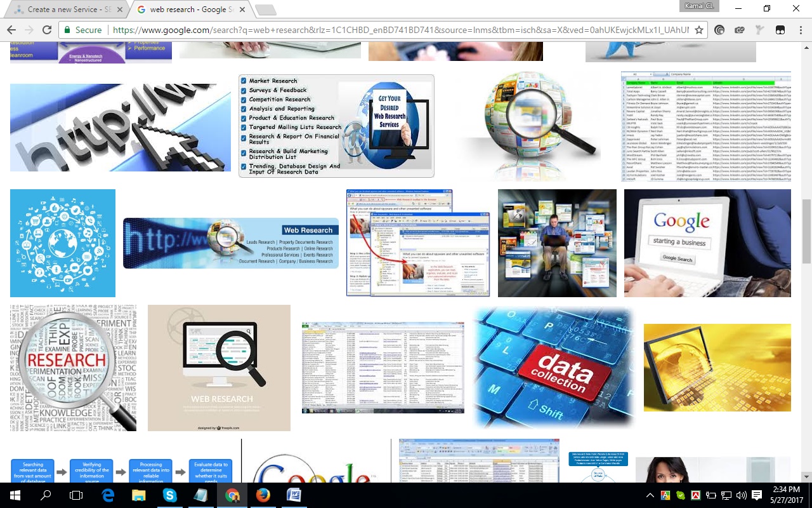Open Skype from the taskbar
The width and height of the screenshot is (812, 508).
(x=169, y=495)
